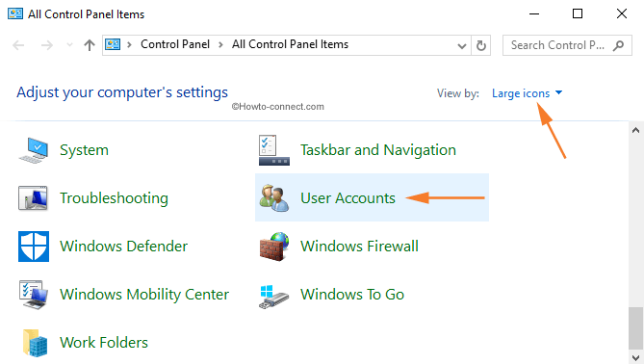The image size is (644, 364).
Task: Open the Windows Mobility Center link
Action: click(144, 294)
